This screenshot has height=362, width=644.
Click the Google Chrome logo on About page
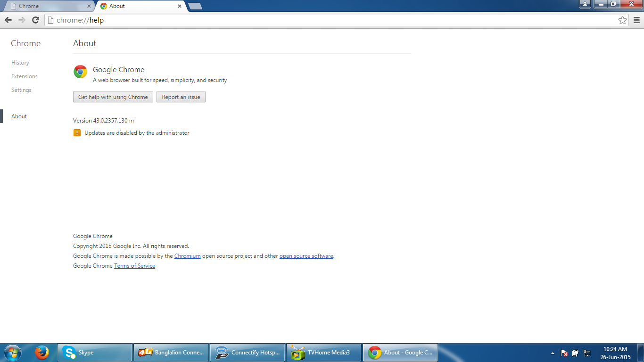pos(80,72)
